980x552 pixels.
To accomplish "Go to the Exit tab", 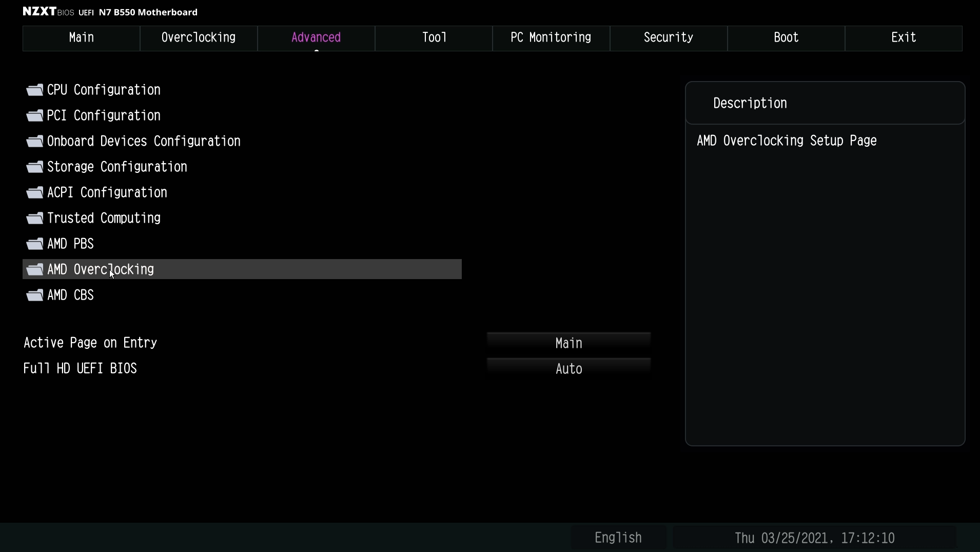I will click(x=904, y=38).
